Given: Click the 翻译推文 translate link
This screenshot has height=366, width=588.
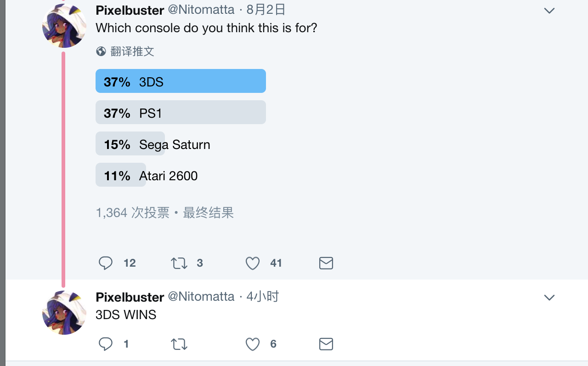Looking at the screenshot, I should (132, 51).
